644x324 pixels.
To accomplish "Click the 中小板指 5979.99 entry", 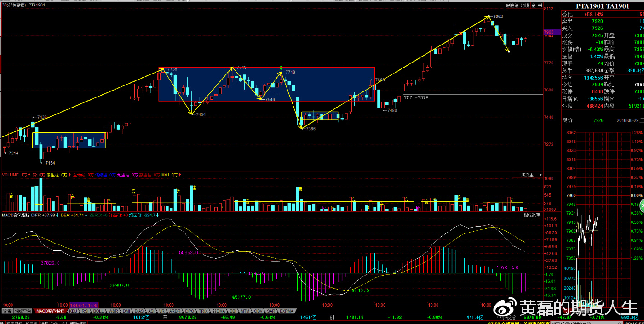I will [518, 317].
